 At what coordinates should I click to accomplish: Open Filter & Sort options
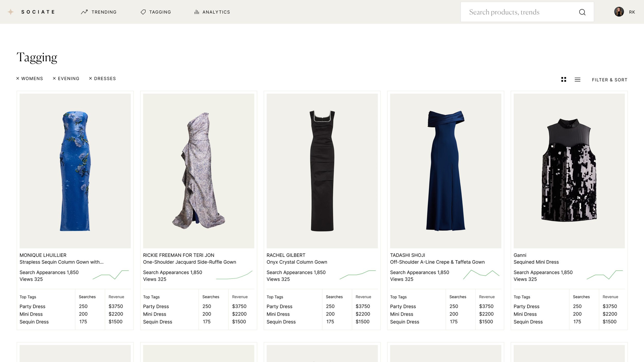click(609, 80)
